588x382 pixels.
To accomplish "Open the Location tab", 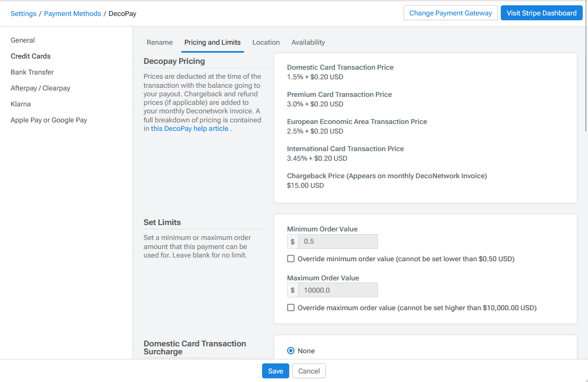I will (266, 42).
